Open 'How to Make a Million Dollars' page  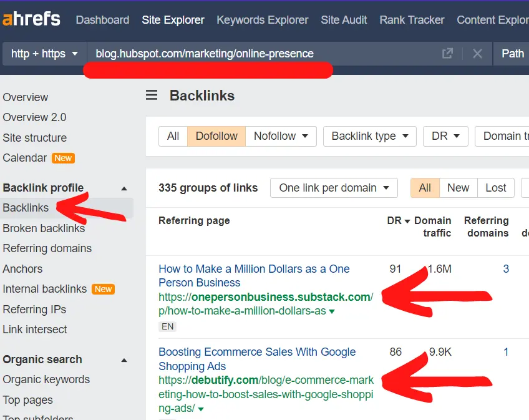254,275
